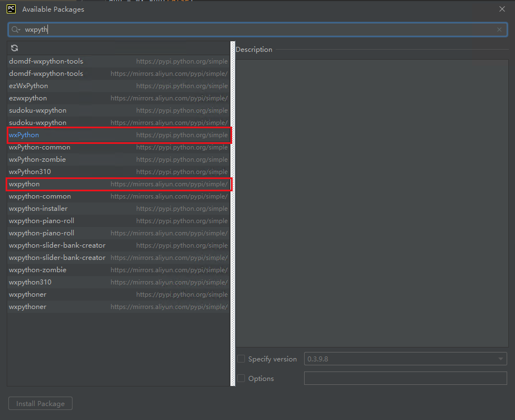Clear the search field with X icon

coord(499,30)
